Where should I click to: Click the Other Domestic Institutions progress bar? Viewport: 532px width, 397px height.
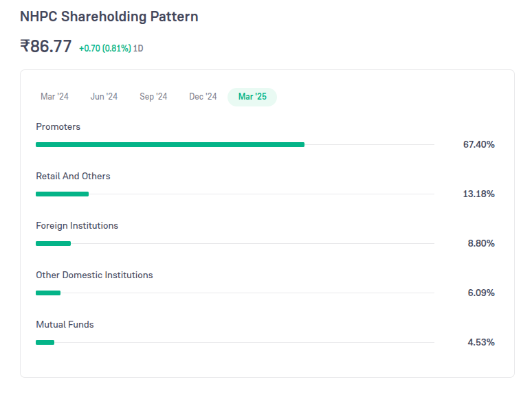235,293
